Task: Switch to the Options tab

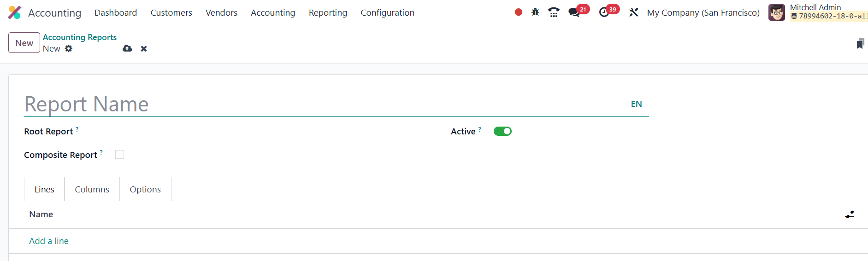Action: [145, 189]
